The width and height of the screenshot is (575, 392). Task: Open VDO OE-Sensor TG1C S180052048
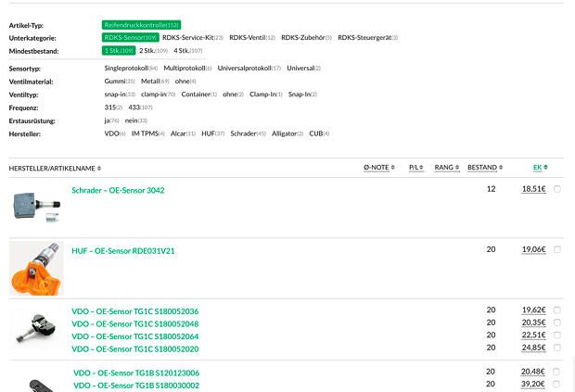coord(135,323)
